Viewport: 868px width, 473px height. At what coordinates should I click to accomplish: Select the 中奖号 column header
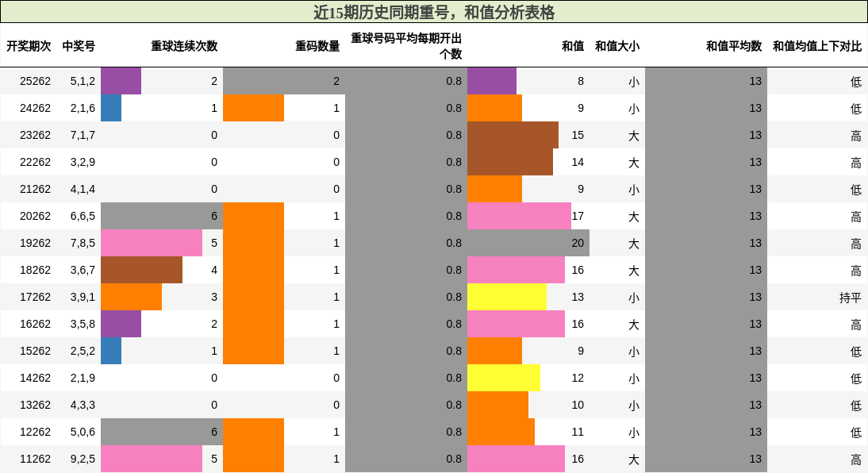pyautogui.click(x=79, y=46)
